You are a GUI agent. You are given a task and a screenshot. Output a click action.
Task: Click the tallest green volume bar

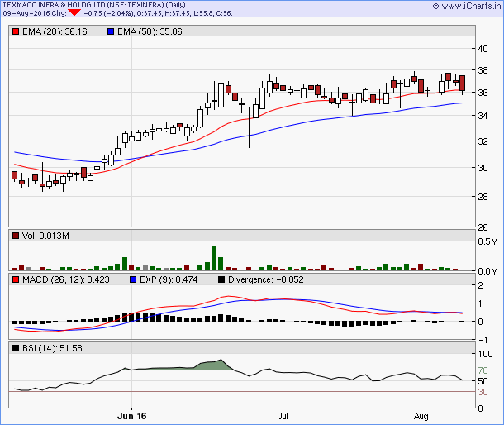tap(214, 258)
